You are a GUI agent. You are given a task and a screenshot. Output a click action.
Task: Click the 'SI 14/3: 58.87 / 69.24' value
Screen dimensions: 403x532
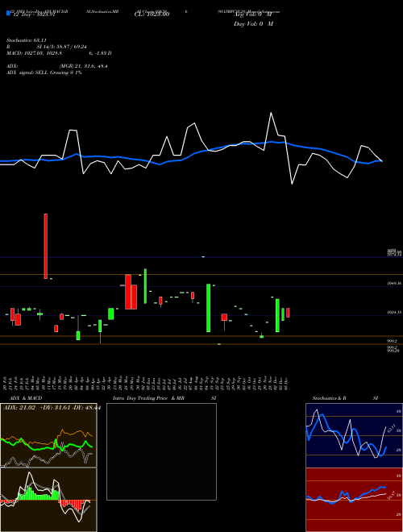pos(63,47)
